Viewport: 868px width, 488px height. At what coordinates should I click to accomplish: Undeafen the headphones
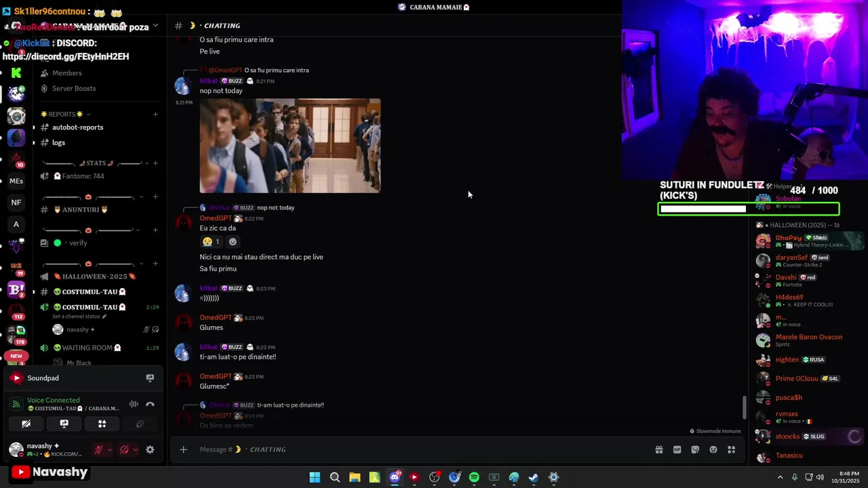click(x=124, y=449)
